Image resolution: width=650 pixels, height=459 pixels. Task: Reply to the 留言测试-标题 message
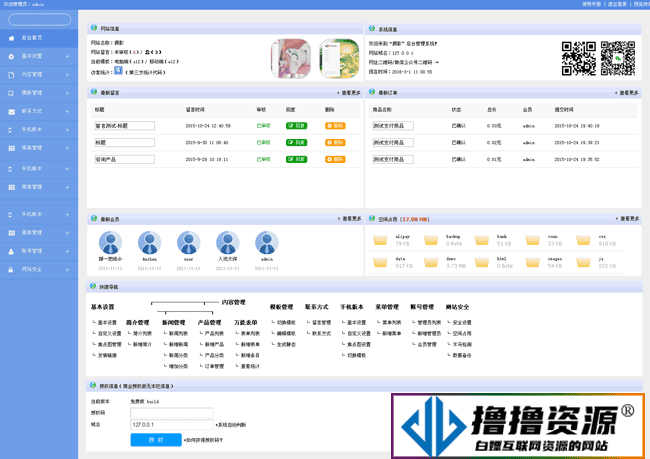(x=296, y=126)
